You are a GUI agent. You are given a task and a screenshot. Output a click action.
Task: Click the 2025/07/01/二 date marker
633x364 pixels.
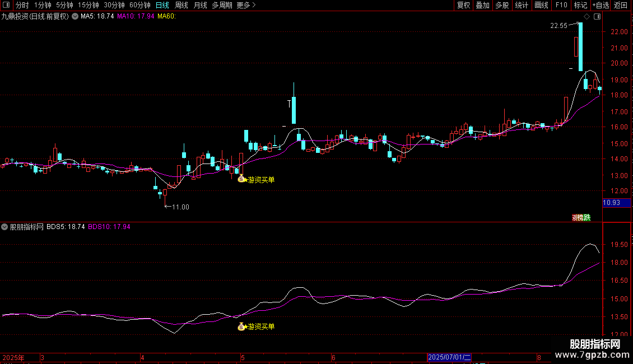[449, 357]
